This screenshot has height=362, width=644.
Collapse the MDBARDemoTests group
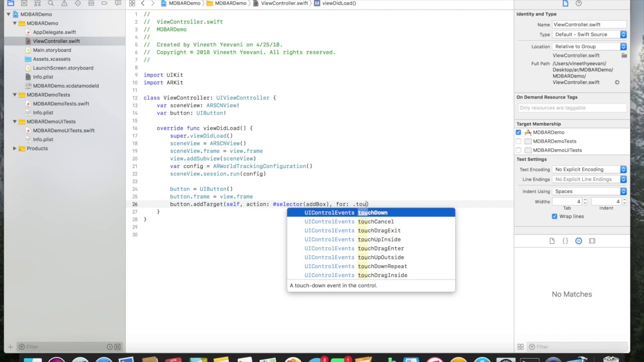[15, 95]
